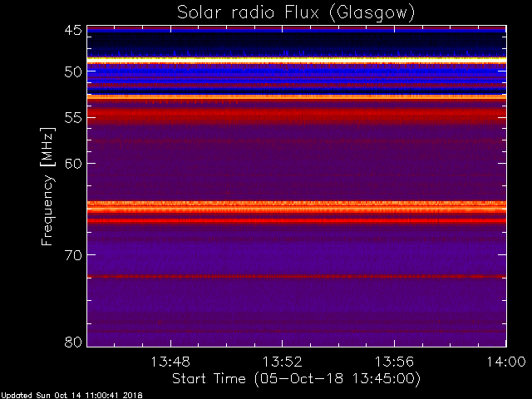Click the plot title 'Solar radio Flux (Glasgow)'

click(x=296, y=12)
